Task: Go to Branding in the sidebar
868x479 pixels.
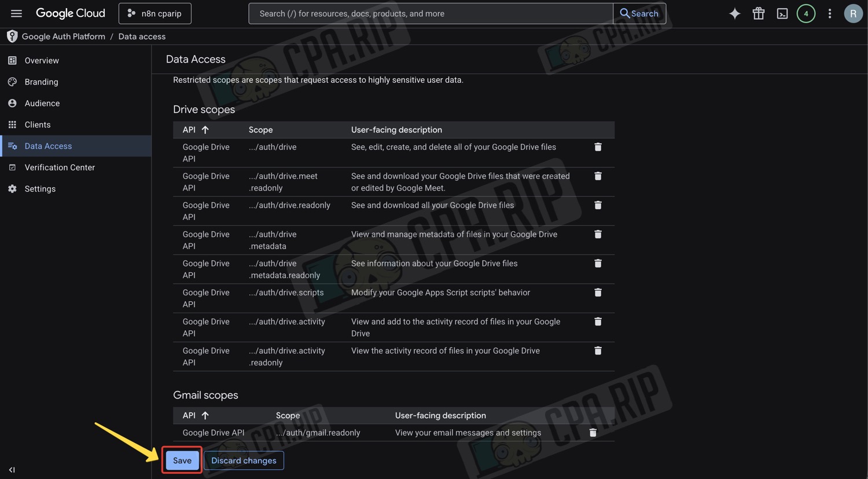Action: pyautogui.click(x=41, y=82)
